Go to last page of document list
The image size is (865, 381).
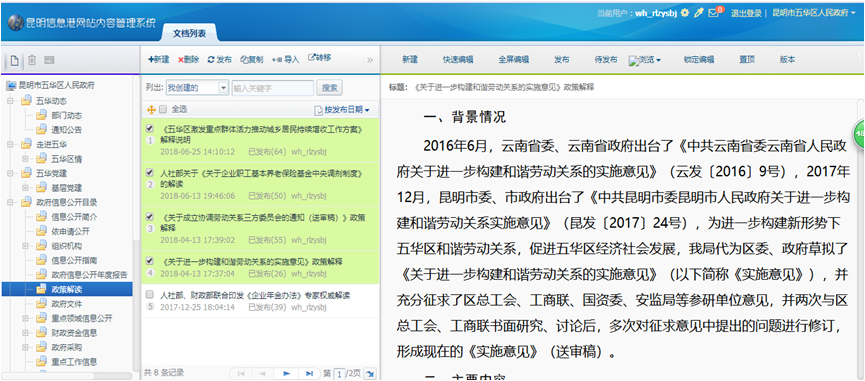[x=309, y=373]
